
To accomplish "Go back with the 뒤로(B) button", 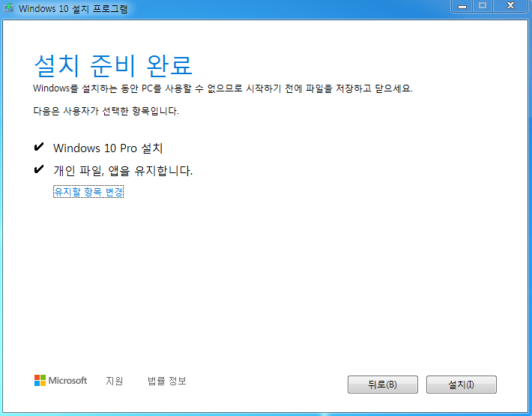I will [x=383, y=385].
